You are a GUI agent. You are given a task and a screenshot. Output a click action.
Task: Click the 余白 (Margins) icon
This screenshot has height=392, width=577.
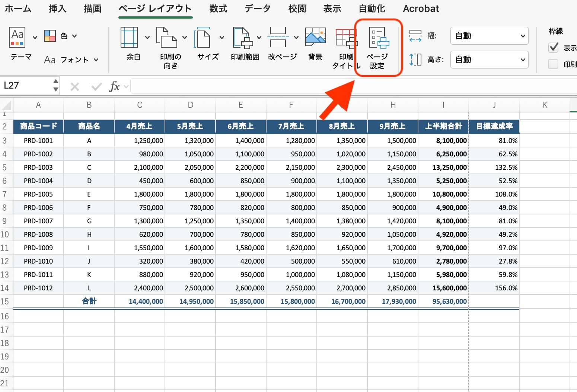tap(129, 37)
